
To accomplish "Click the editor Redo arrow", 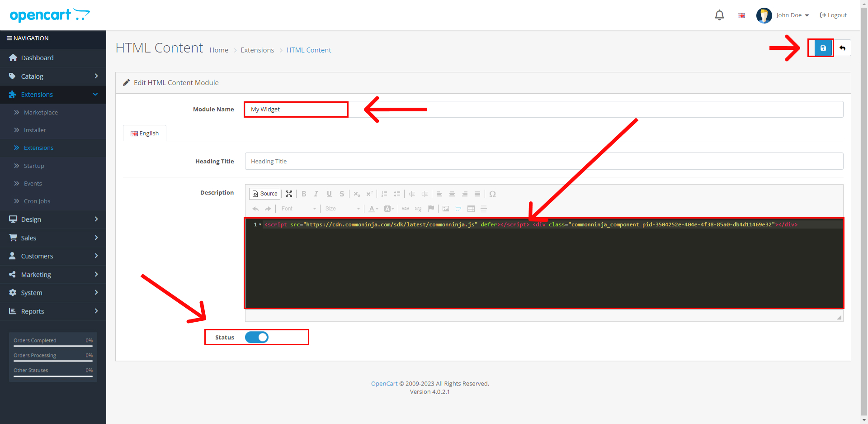I will pos(268,209).
